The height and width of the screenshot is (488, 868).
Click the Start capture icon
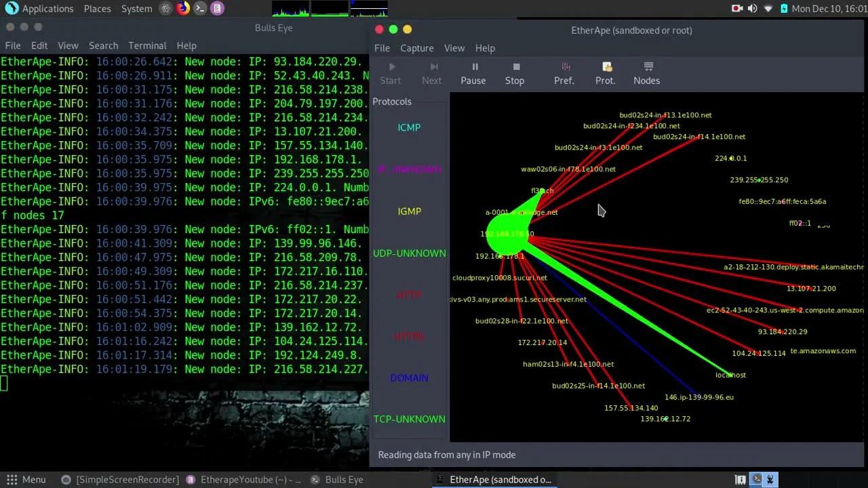pyautogui.click(x=391, y=73)
